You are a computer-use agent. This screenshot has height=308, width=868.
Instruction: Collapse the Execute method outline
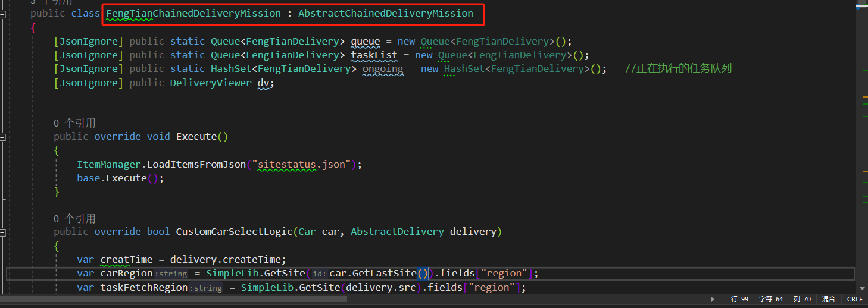click(x=3, y=137)
